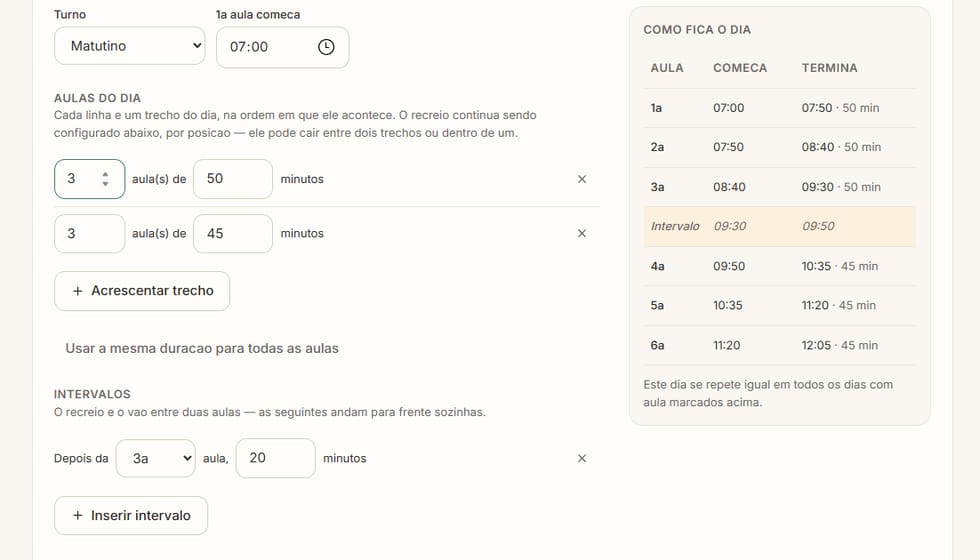Viewport: 980px width, 560px height.
Task: Click the AULA column header
Action: click(667, 68)
